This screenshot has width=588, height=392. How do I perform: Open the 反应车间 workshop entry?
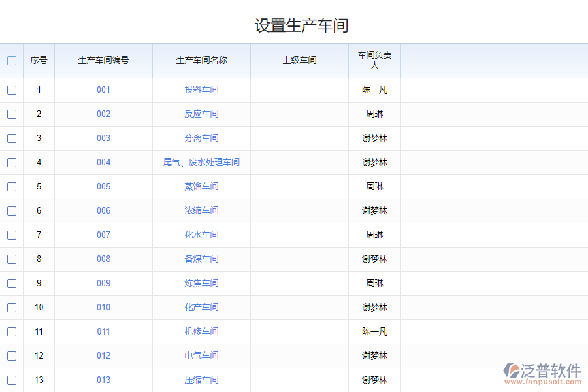coord(201,114)
